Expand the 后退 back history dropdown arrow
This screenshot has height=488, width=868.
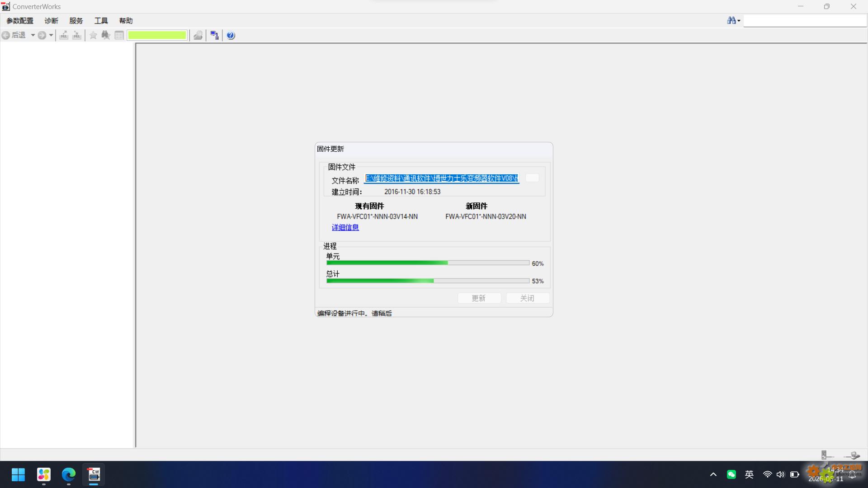(33, 35)
